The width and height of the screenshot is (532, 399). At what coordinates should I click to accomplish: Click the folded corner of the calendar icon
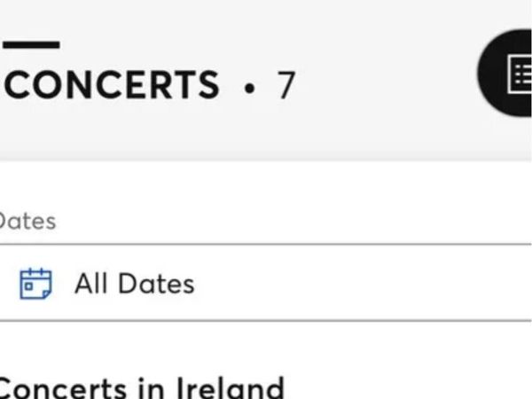tap(47, 294)
